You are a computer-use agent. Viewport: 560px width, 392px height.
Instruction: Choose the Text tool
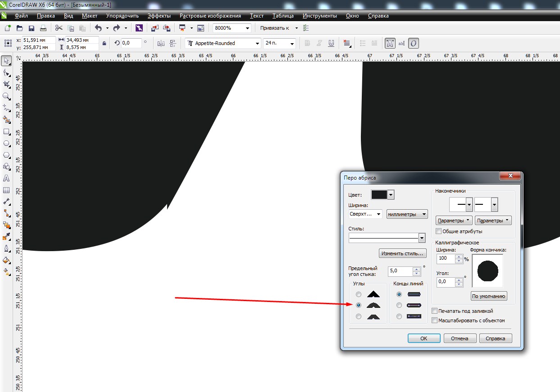(6, 178)
